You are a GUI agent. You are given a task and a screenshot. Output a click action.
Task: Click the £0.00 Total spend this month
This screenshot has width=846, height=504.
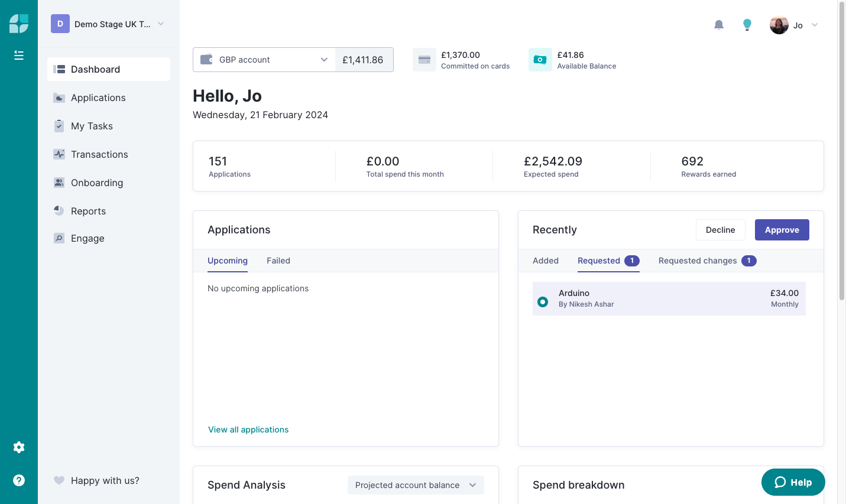pyautogui.click(x=405, y=166)
